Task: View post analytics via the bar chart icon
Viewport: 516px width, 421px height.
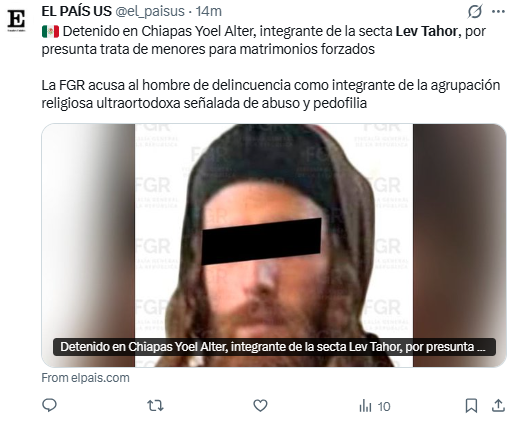Action: (x=365, y=406)
